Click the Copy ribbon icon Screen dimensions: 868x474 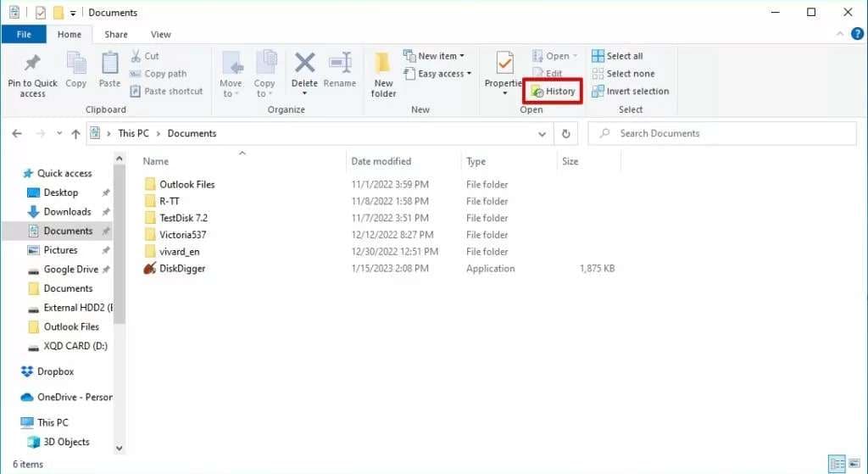pos(75,63)
